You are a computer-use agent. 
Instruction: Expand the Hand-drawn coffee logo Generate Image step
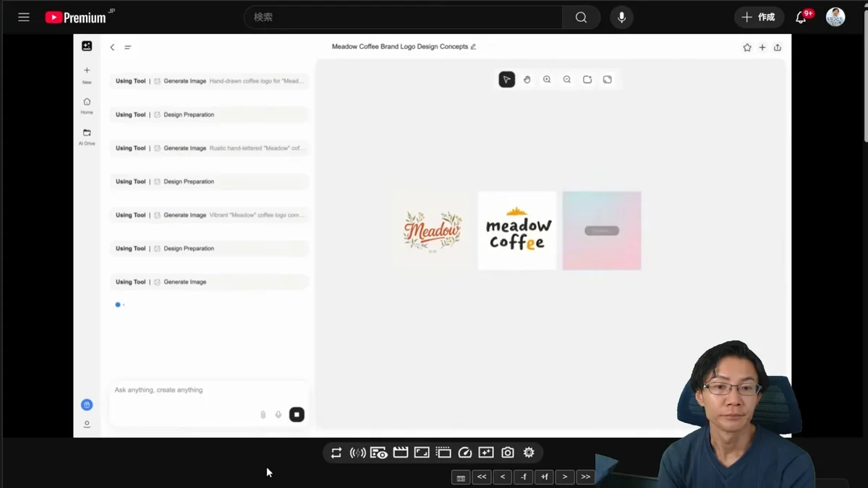[x=210, y=81]
